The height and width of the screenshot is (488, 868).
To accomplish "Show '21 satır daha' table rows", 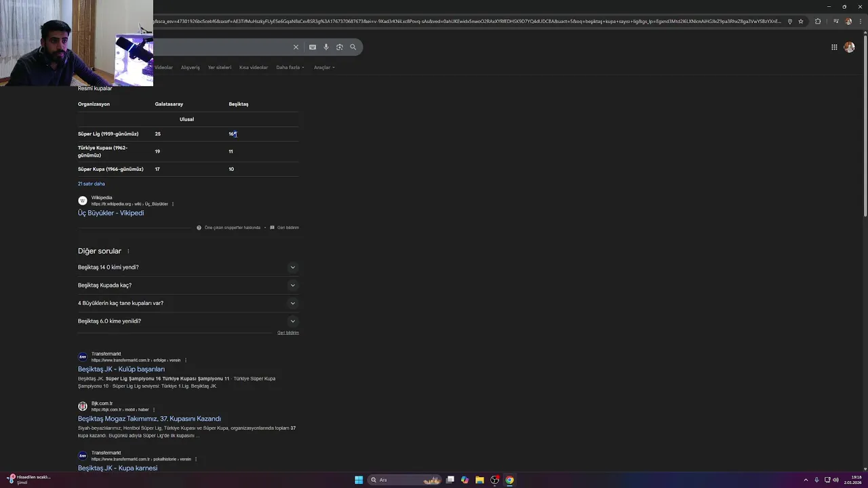I will [x=91, y=184].
